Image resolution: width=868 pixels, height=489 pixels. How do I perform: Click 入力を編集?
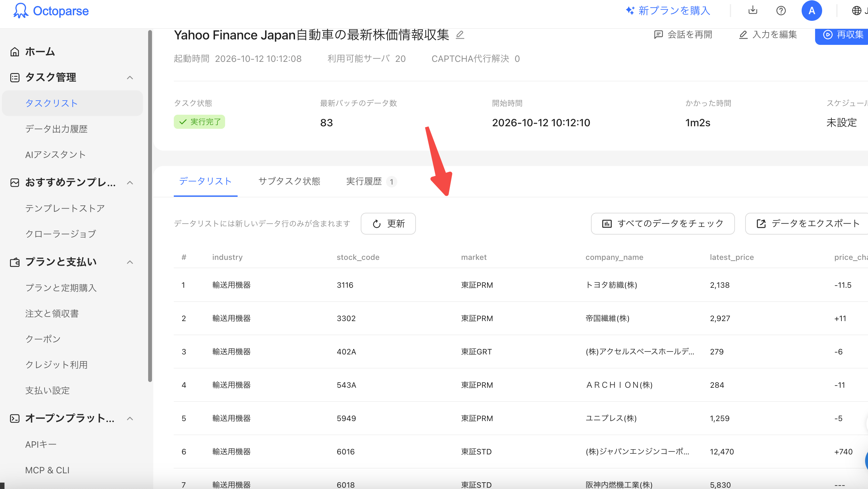(x=768, y=35)
